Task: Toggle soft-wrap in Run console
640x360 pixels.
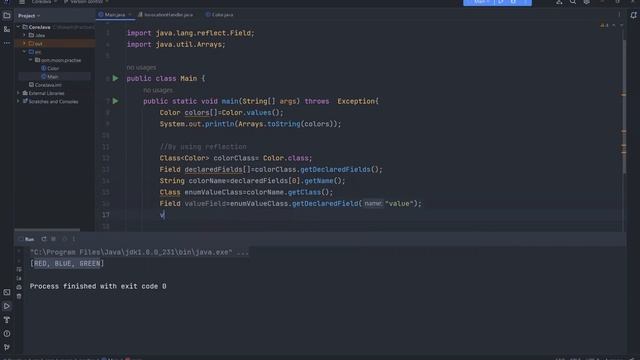Action: [x=19, y=269]
